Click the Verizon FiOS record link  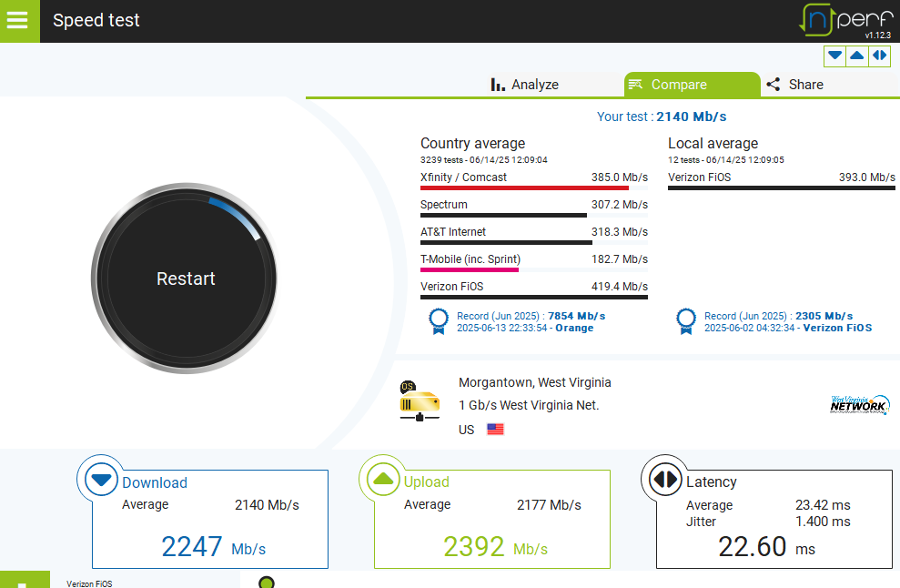(787, 321)
